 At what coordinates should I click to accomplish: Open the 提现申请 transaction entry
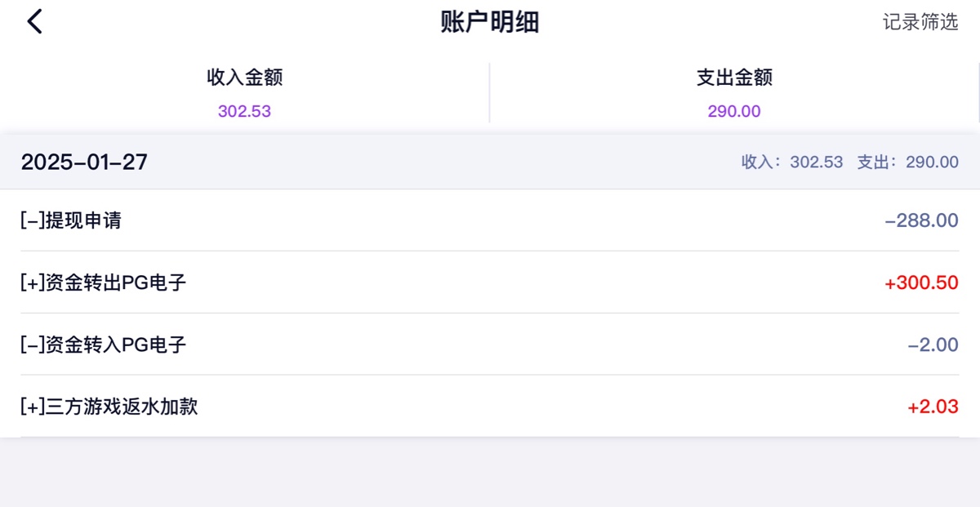(x=71, y=220)
